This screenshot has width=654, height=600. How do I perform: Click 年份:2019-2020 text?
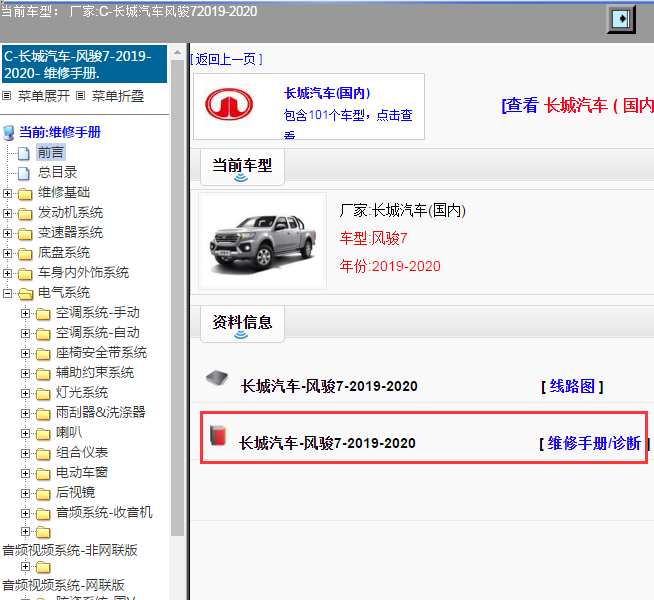pos(390,266)
